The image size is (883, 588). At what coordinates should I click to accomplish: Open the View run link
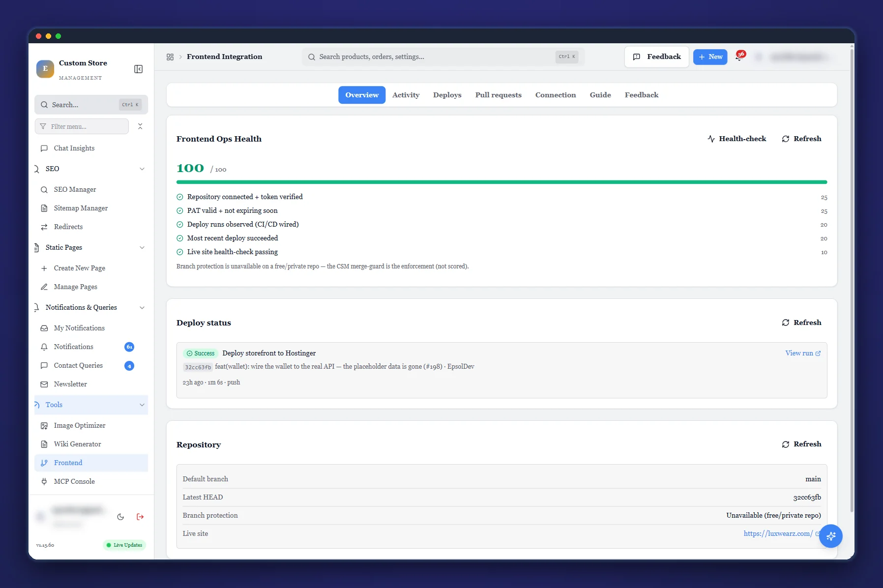(803, 353)
